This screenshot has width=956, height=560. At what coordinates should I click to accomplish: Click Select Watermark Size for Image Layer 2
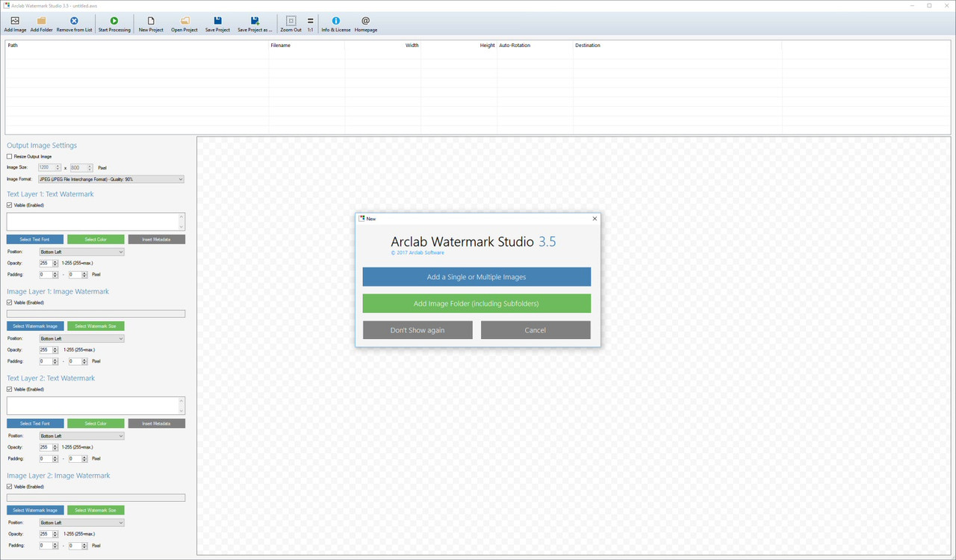[x=96, y=510]
